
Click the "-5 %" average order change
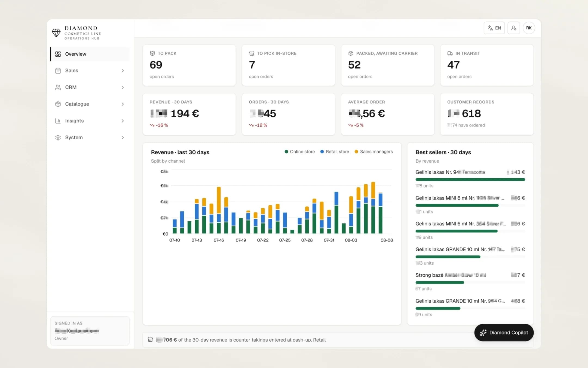tap(359, 125)
